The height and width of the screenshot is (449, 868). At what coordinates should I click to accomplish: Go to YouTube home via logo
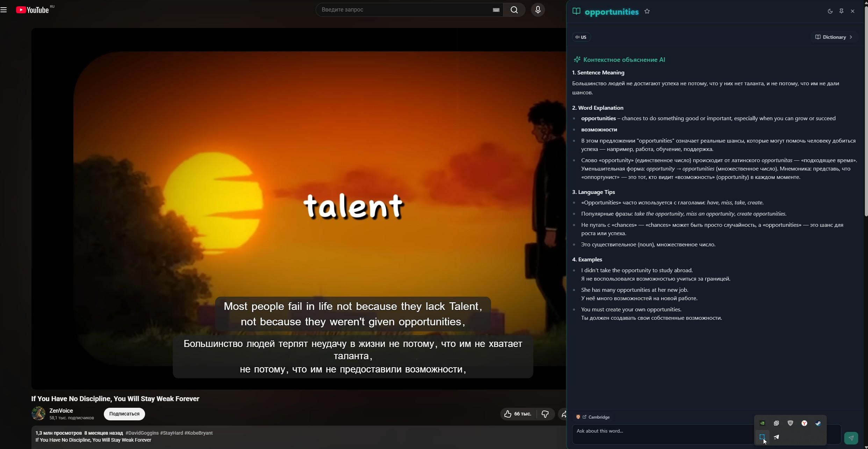(33, 10)
